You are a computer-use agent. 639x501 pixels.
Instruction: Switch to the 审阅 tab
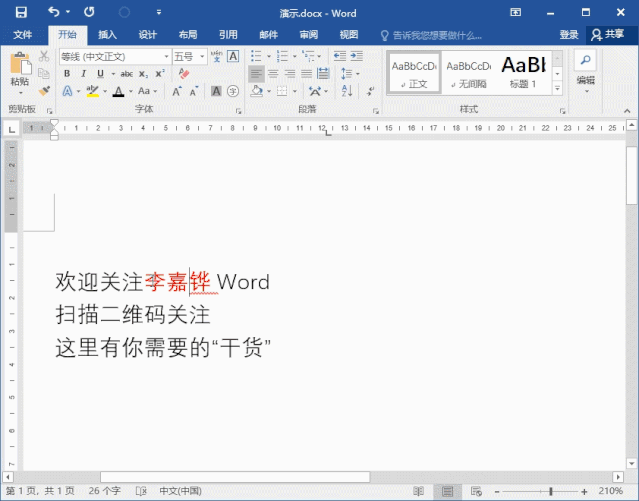pos(309,35)
